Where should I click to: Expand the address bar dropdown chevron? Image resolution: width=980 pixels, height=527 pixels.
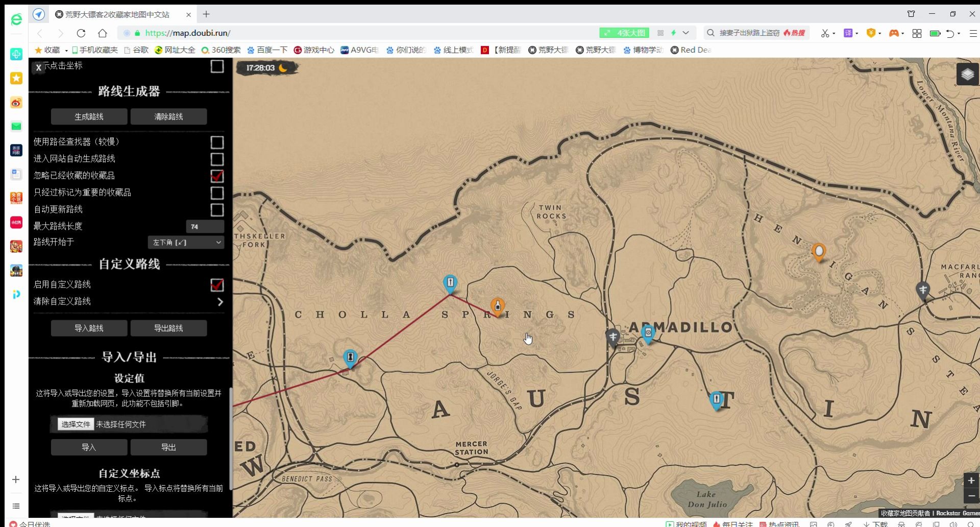685,33
